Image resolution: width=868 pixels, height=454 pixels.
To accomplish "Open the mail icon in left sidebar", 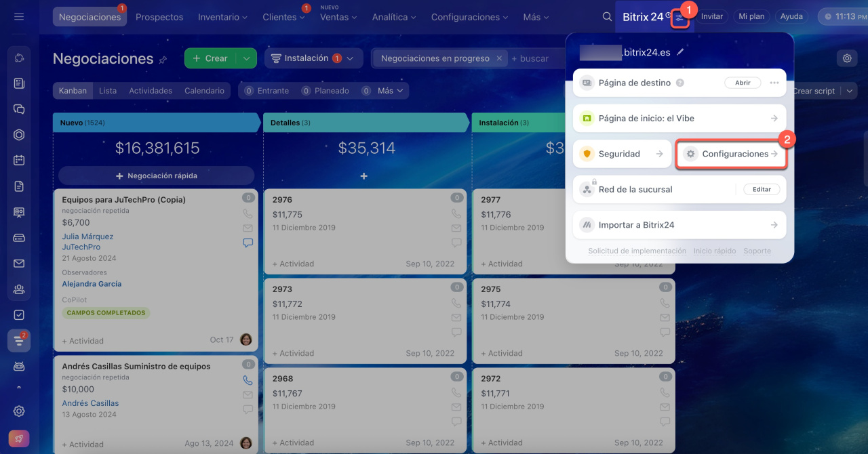I will [x=19, y=264].
